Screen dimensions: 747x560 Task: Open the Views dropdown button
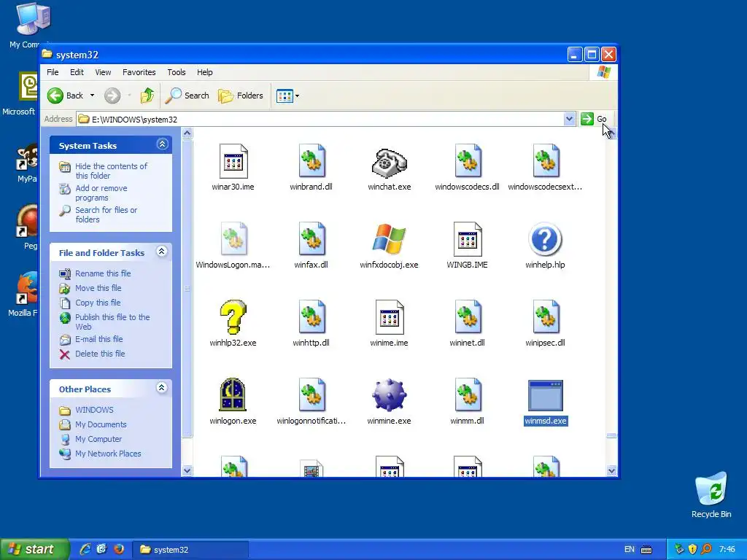[x=287, y=96]
